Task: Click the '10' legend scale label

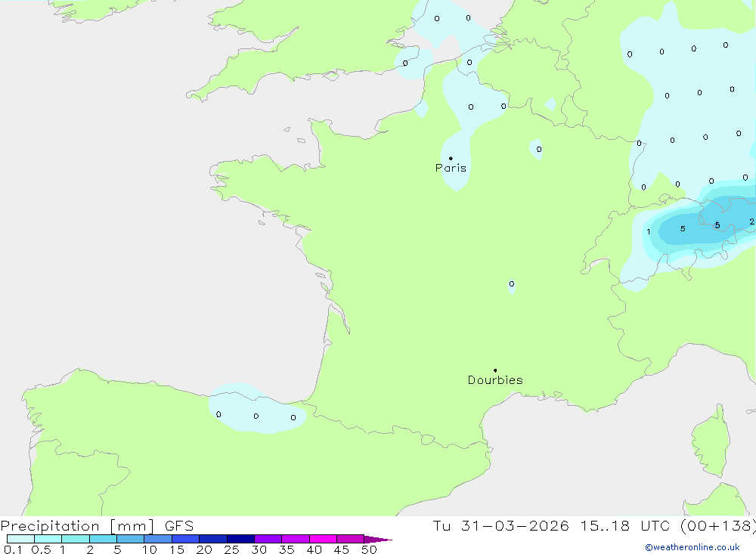Action: 150,549
